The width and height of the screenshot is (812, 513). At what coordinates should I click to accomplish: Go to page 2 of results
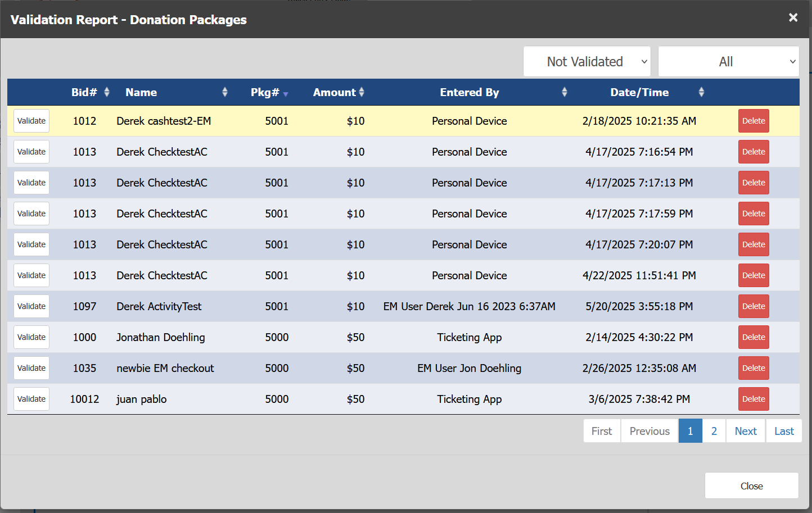tap(714, 431)
